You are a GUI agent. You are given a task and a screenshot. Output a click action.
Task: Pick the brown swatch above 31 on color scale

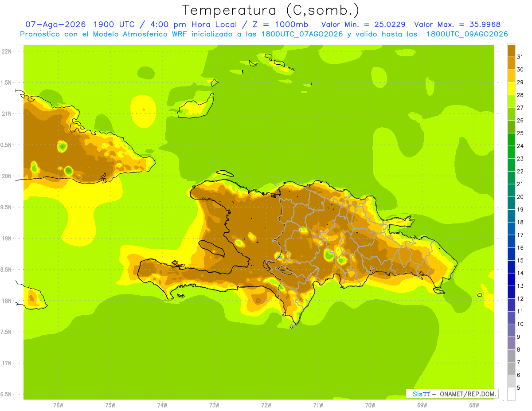[x=511, y=51]
